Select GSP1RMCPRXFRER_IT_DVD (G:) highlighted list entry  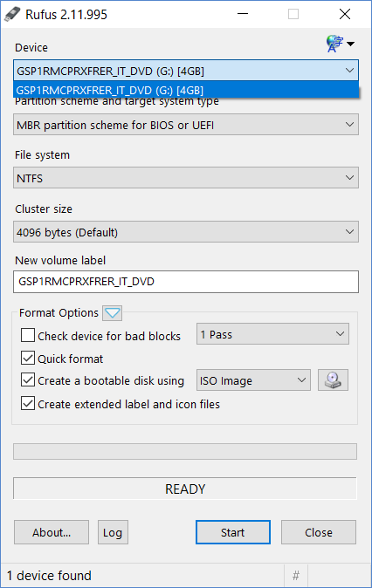pos(186,90)
